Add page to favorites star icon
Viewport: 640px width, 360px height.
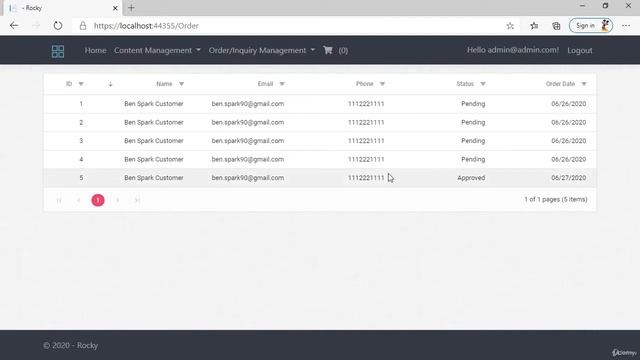pos(510,26)
